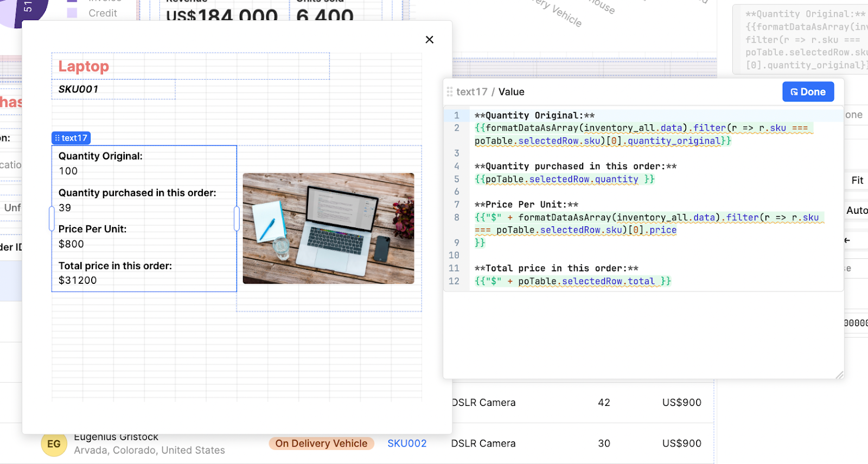
Task: Click the left edge handle of text17
Action: click(x=52, y=218)
